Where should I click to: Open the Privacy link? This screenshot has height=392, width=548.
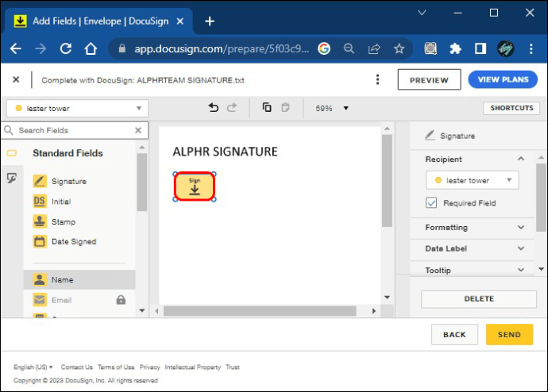149,367
